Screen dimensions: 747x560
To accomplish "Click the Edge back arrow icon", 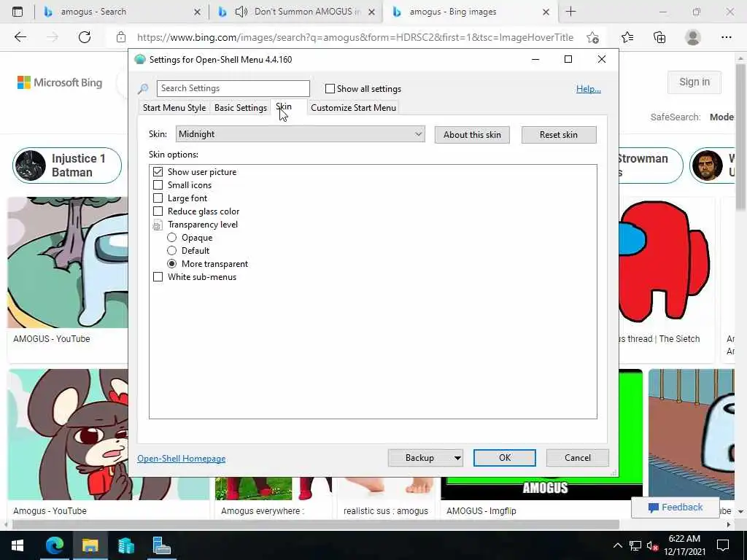I will click(x=20, y=37).
